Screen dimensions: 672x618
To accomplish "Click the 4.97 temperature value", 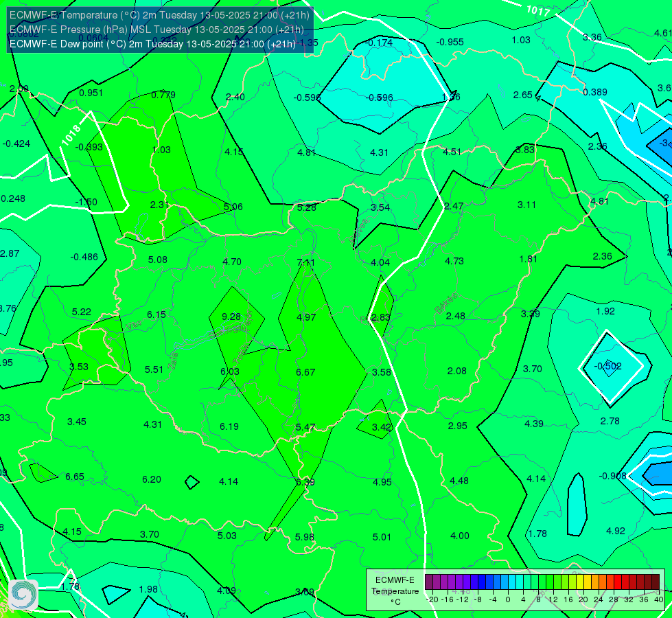I will (306, 317).
